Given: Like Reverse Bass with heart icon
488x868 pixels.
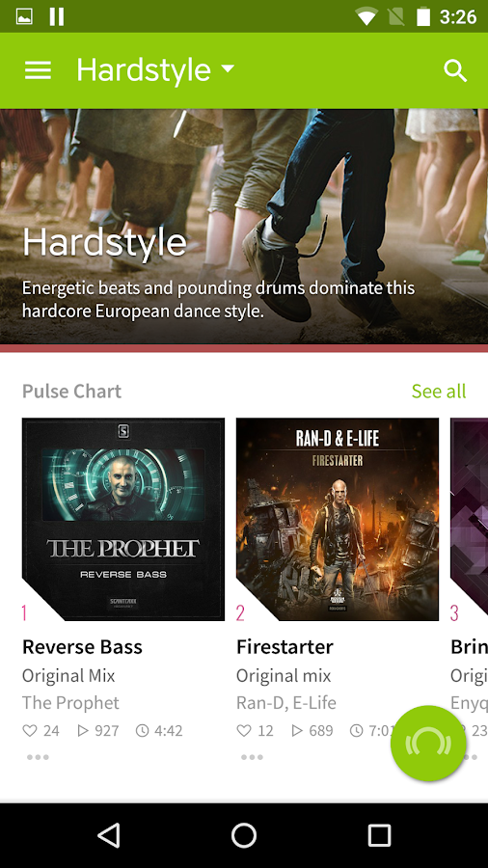Looking at the screenshot, I should [30, 731].
